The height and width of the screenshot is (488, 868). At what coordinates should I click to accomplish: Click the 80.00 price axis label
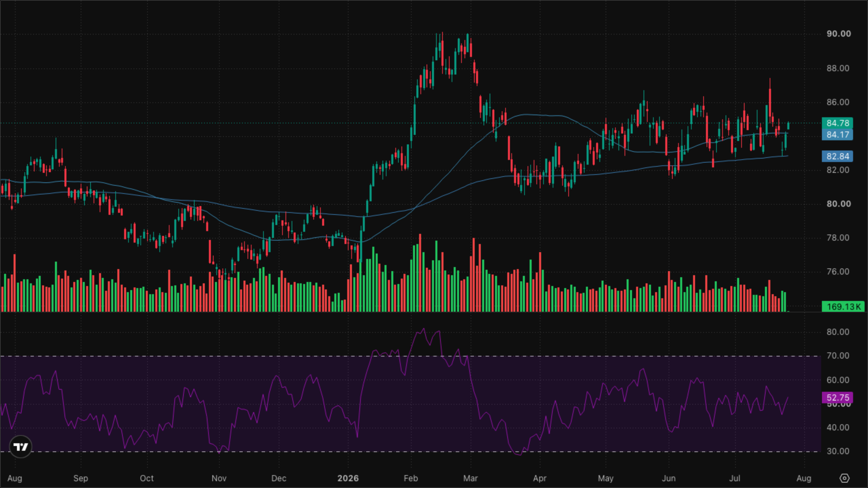point(839,204)
